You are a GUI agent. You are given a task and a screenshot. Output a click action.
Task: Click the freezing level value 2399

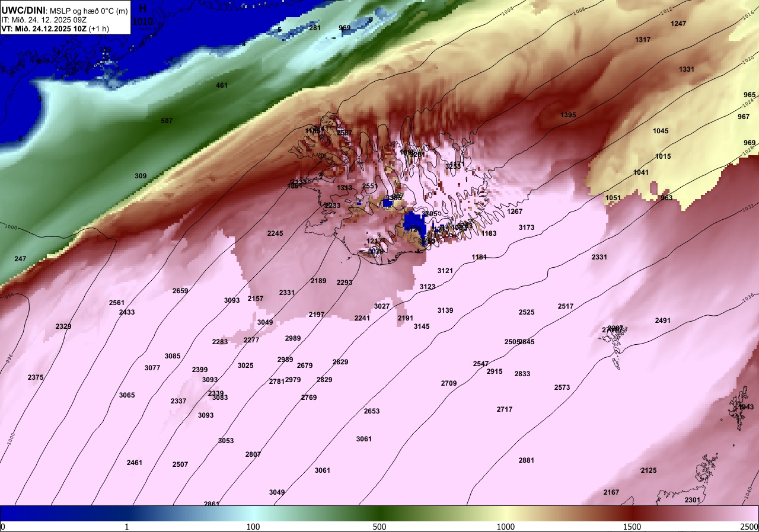[x=200, y=370]
